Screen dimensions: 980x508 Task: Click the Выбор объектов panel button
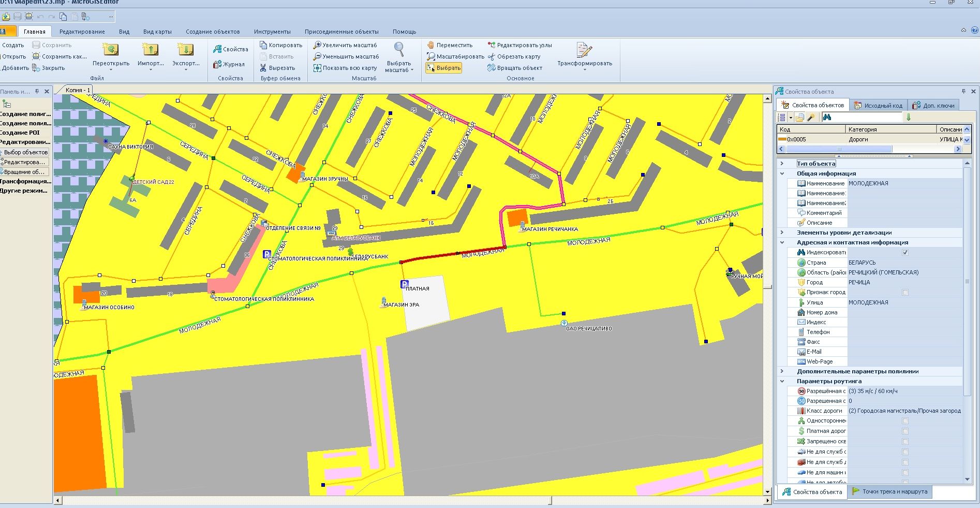pos(25,152)
